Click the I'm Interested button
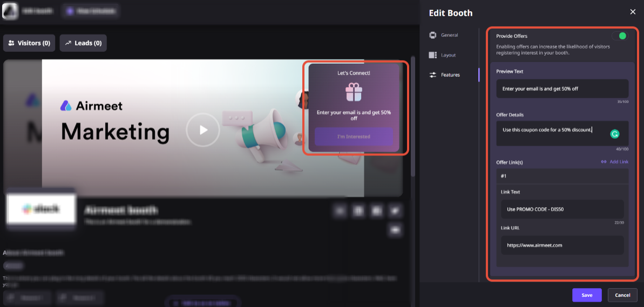The width and height of the screenshot is (644, 307). tap(354, 137)
